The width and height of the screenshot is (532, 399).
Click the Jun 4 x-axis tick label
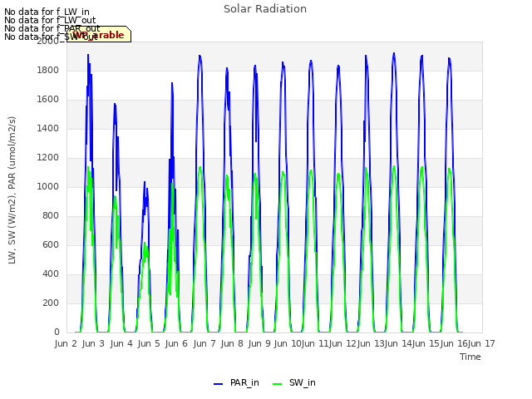click(x=121, y=343)
